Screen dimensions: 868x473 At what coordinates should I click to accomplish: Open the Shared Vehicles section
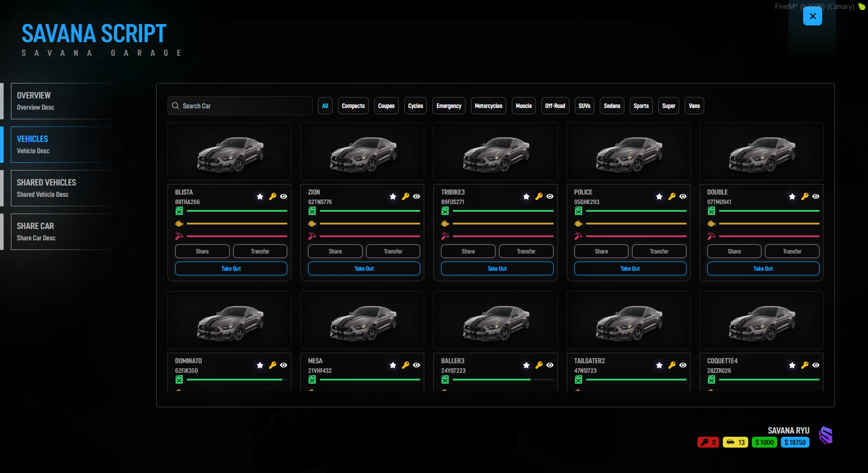click(x=64, y=188)
